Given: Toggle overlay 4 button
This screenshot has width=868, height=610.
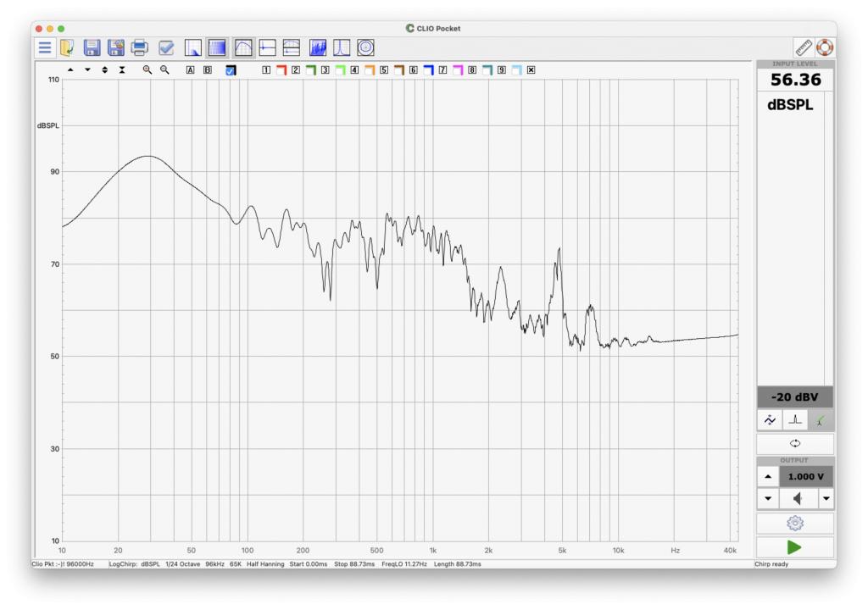Looking at the screenshot, I should click(x=354, y=69).
